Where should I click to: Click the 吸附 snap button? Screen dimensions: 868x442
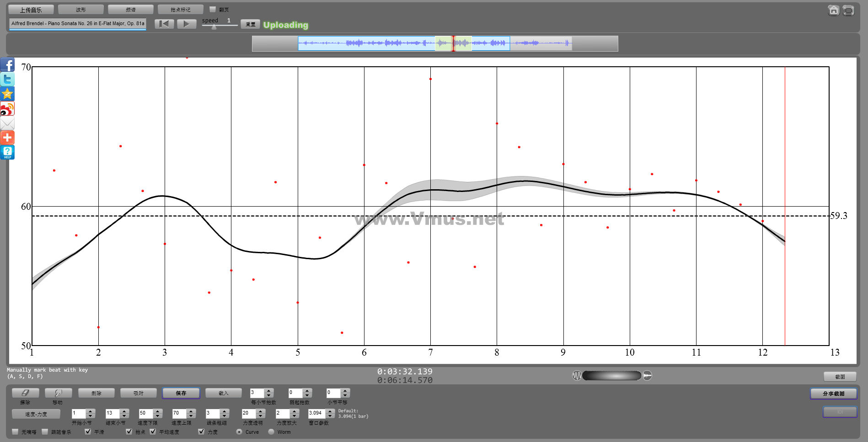(139, 393)
